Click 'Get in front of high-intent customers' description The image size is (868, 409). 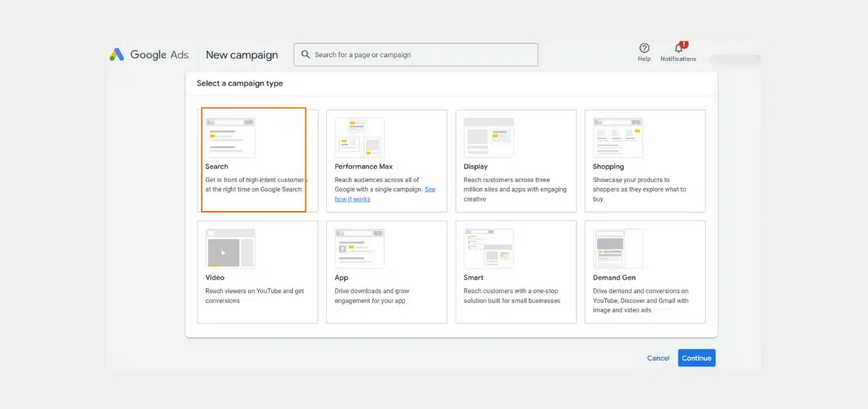pyautogui.click(x=256, y=184)
